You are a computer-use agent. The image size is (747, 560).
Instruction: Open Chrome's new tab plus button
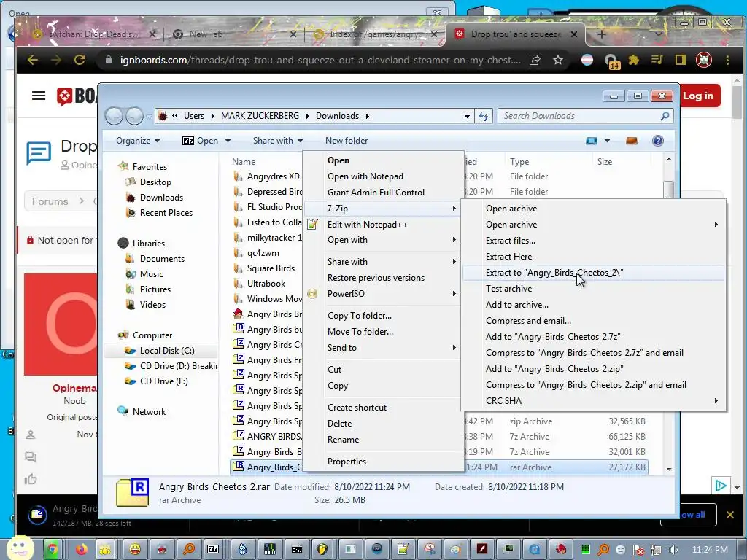[601, 34]
